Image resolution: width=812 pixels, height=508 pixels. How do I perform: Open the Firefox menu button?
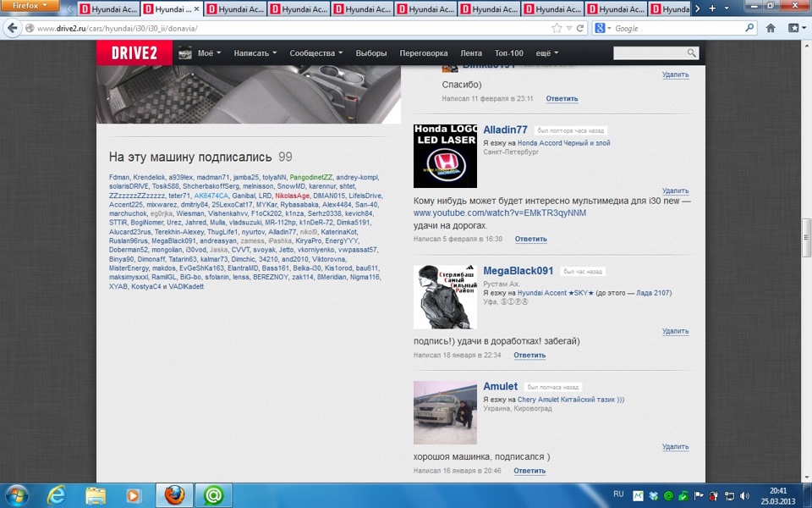click(30, 6)
